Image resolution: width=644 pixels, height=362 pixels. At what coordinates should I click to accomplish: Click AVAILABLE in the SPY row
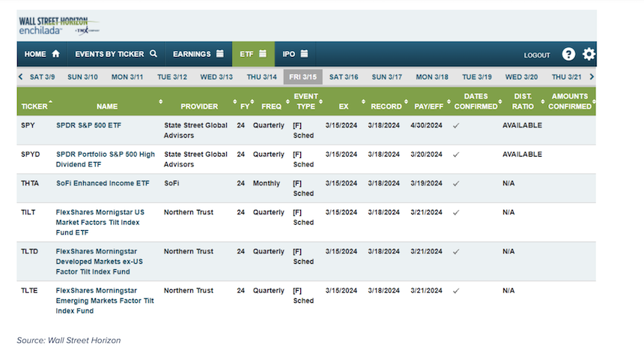(x=522, y=125)
